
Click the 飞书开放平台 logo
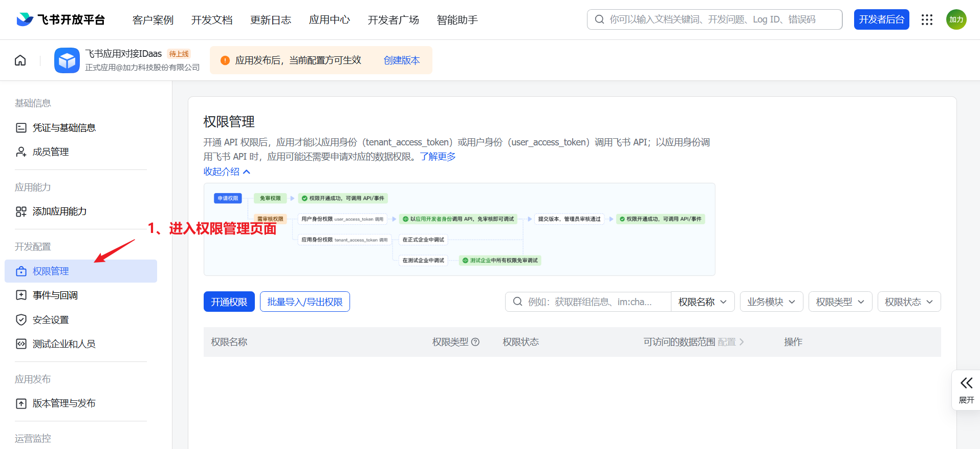pos(61,19)
